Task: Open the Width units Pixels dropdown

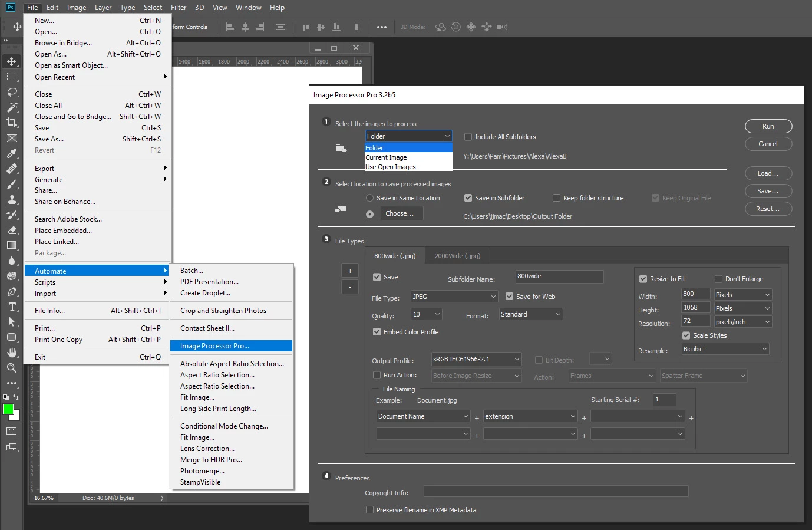Action: click(742, 295)
